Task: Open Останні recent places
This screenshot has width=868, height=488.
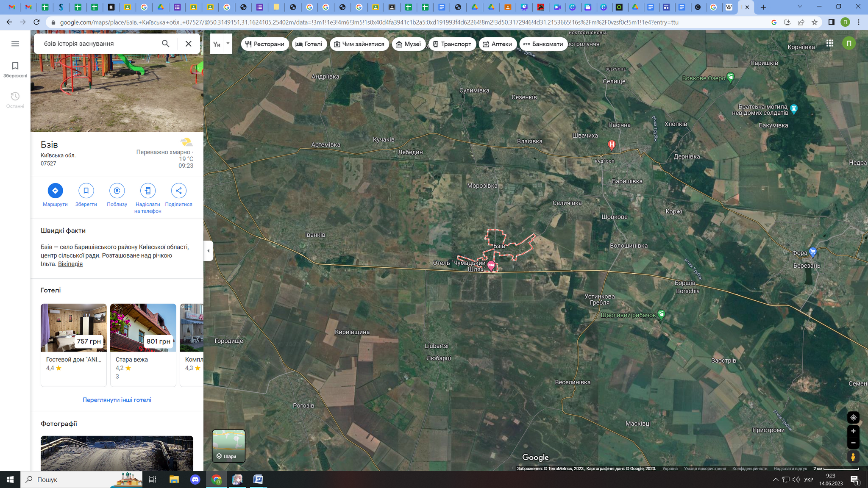Action: [x=15, y=100]
